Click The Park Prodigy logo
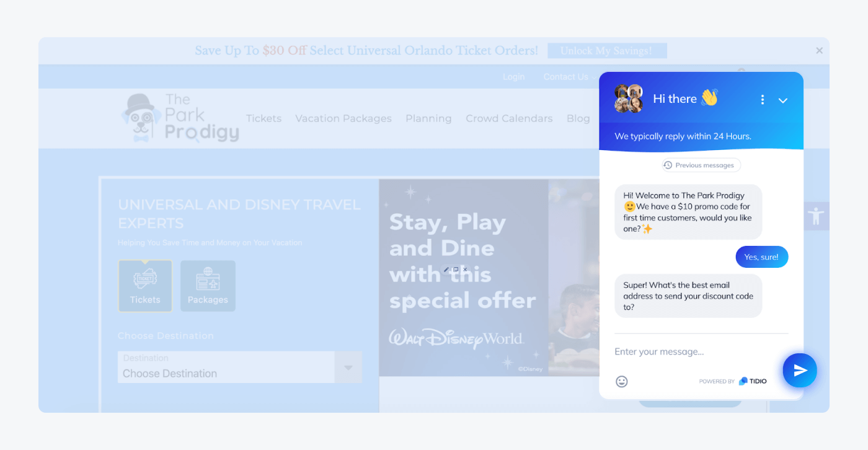 tap(180, 118)
